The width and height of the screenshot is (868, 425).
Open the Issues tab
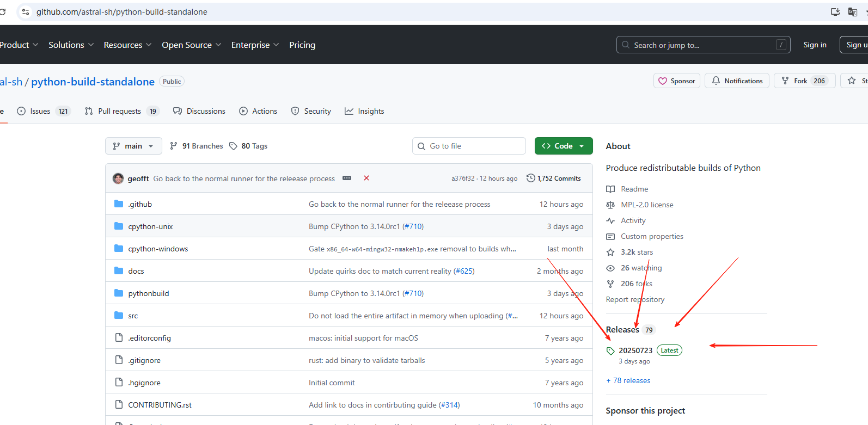44,111
